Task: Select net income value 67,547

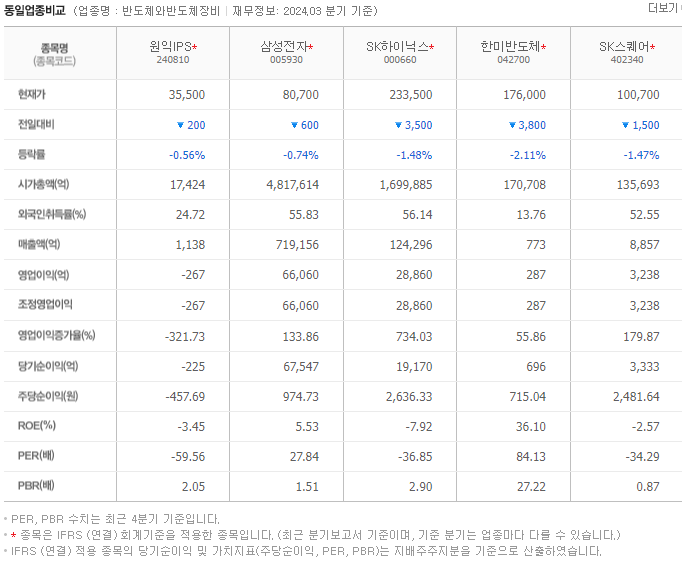Action: [301, 367]
